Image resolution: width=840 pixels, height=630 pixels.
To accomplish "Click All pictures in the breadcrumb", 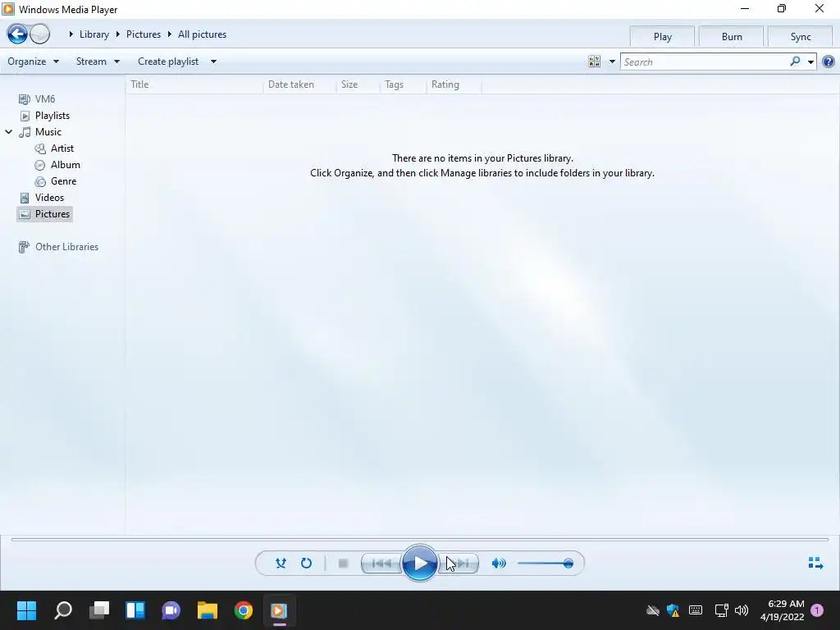I will coord(202,34).
